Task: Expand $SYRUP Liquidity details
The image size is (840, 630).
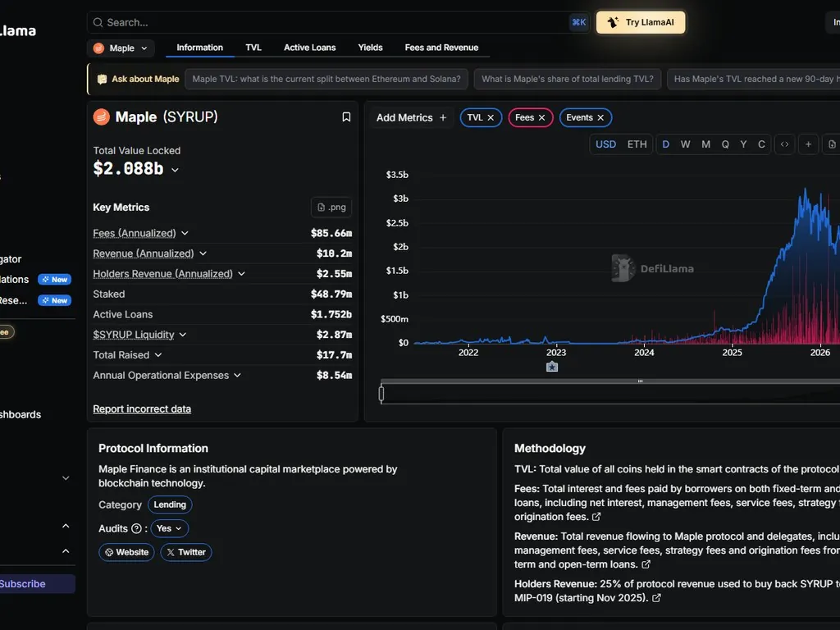Action: click(183, 335)
